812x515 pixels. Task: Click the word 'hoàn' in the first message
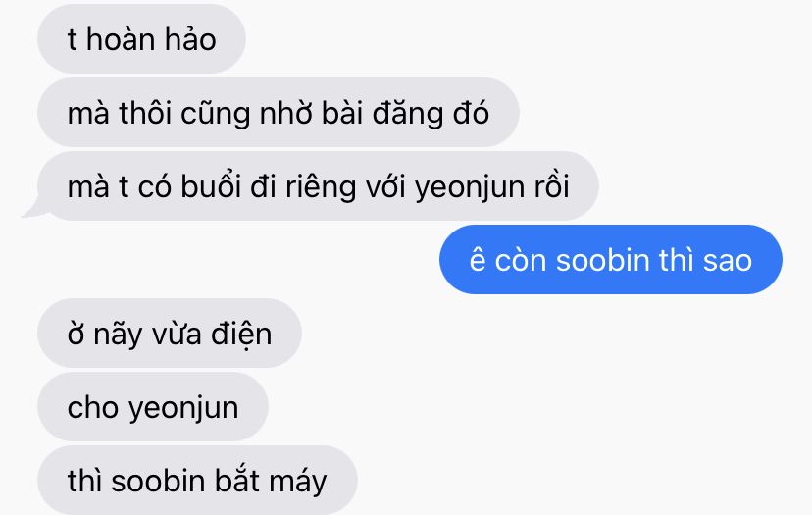(115, 39)
